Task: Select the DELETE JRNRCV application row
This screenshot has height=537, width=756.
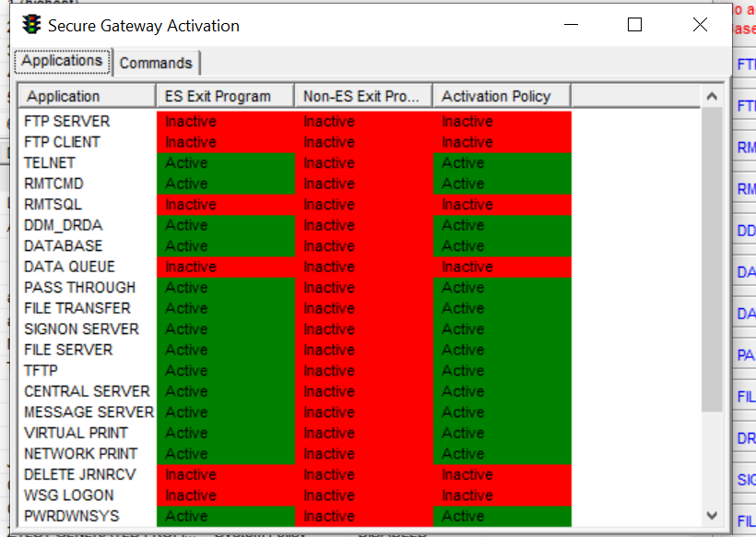Action: coord(295,474)
